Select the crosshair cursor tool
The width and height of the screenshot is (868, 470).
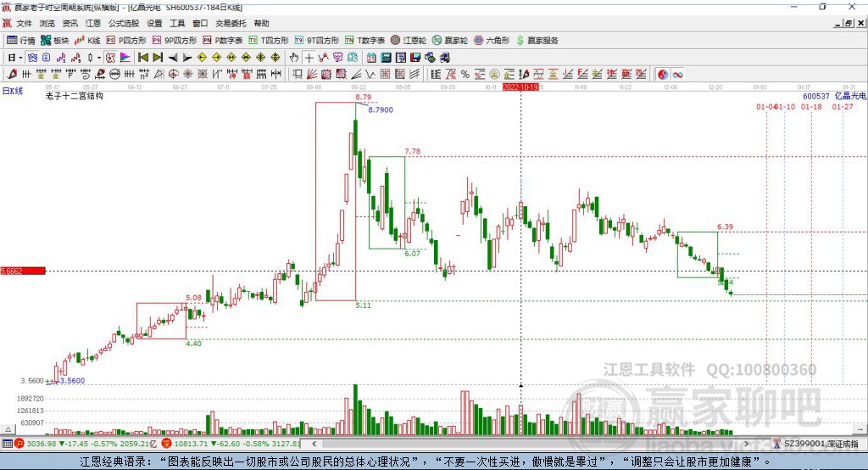click(309, 57)
